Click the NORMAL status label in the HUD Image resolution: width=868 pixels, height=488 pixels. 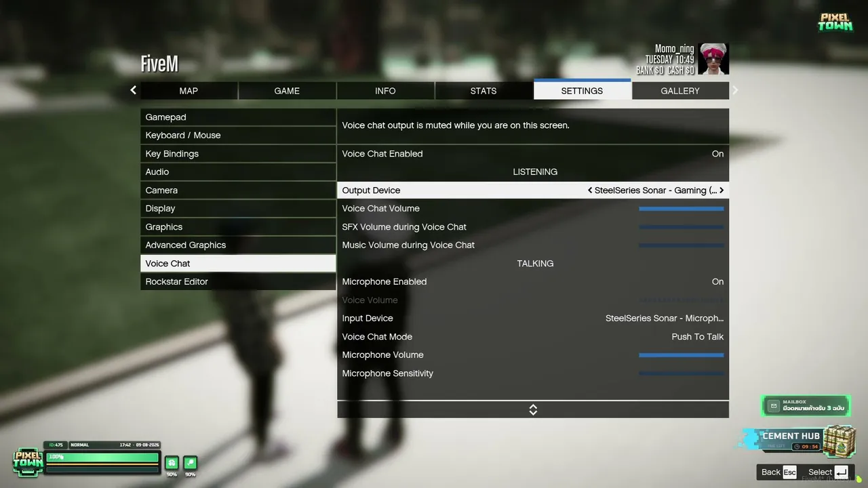[80, 445]
